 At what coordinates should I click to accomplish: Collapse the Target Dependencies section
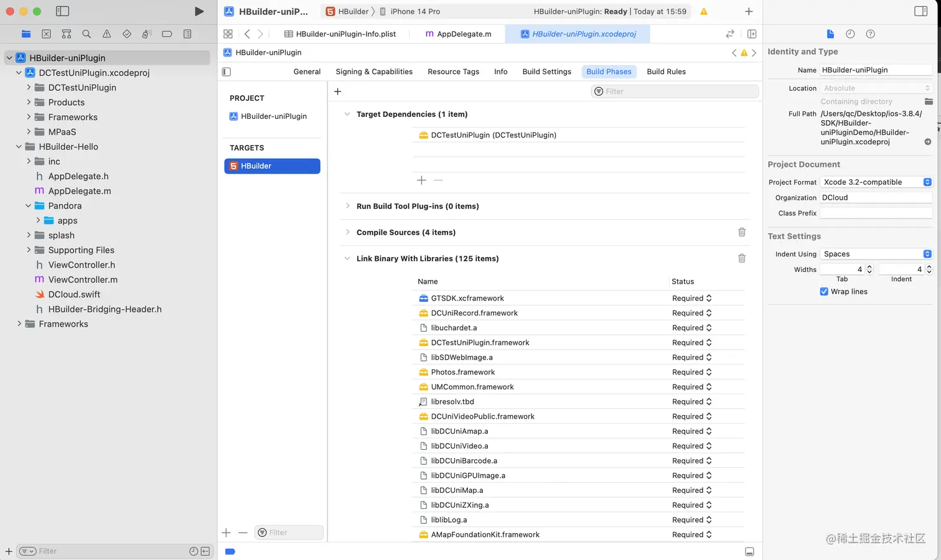347,114
